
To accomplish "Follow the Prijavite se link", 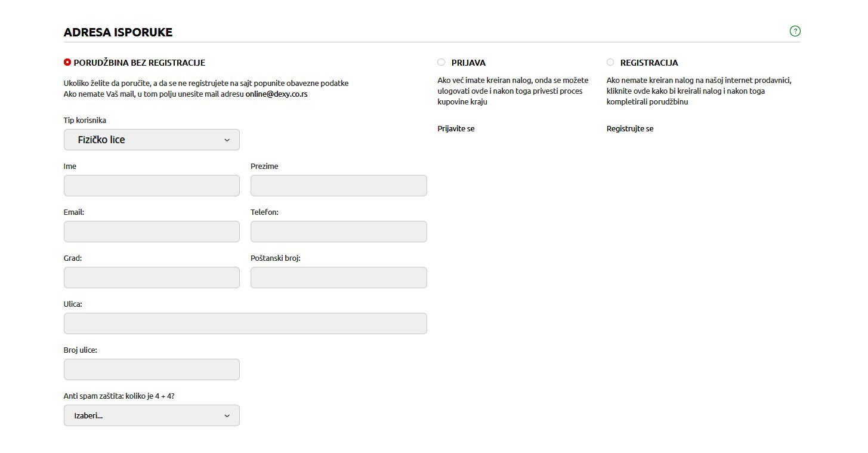I will (x=456, y=128).
